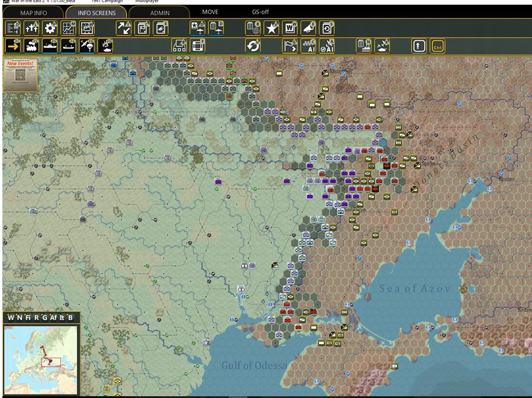The image size is (532, 398).
Task: Open the order of battle list icon (O)
Action: pos(13,28)
